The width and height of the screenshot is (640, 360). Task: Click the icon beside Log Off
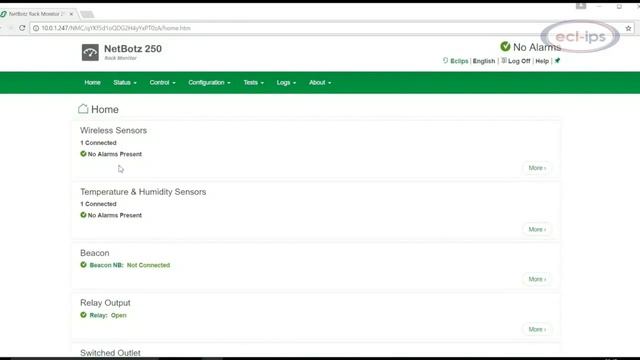tap(504, 60)
